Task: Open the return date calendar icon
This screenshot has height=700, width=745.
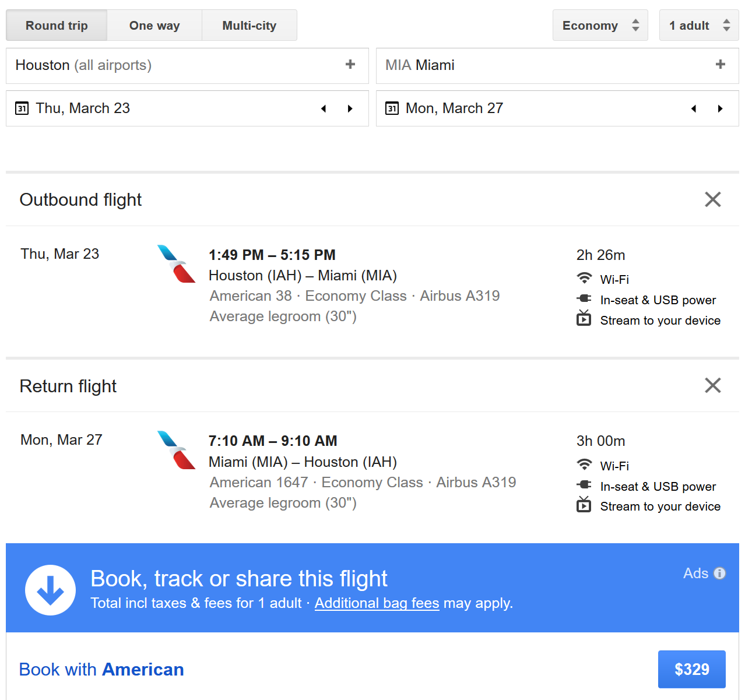Action: pyautogui.click(x=392, y=108)
